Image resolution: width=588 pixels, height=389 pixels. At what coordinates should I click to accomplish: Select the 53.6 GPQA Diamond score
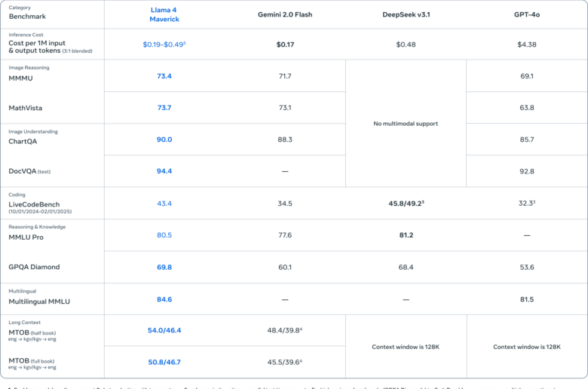click(x=527, y=268)
